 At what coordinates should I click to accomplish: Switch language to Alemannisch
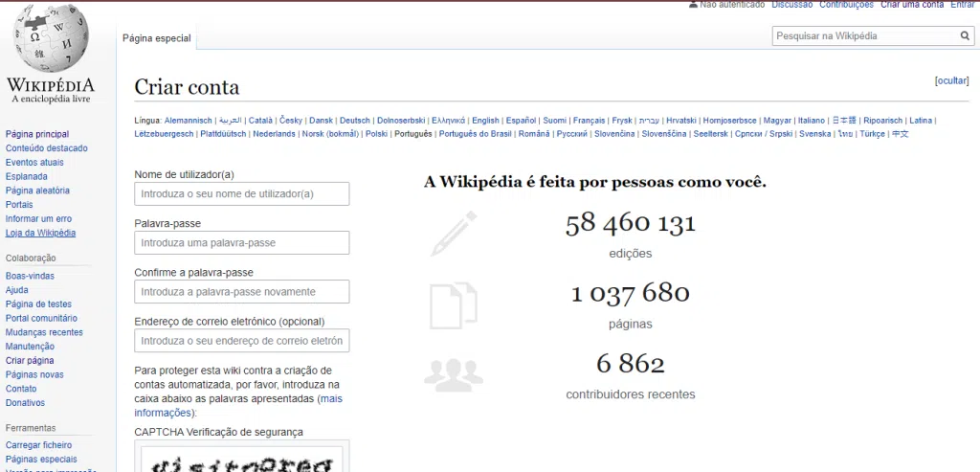189,120
